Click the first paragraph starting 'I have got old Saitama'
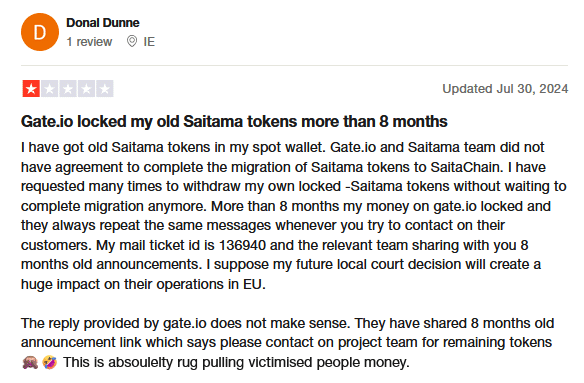The image size is (584, 383). 293,216
